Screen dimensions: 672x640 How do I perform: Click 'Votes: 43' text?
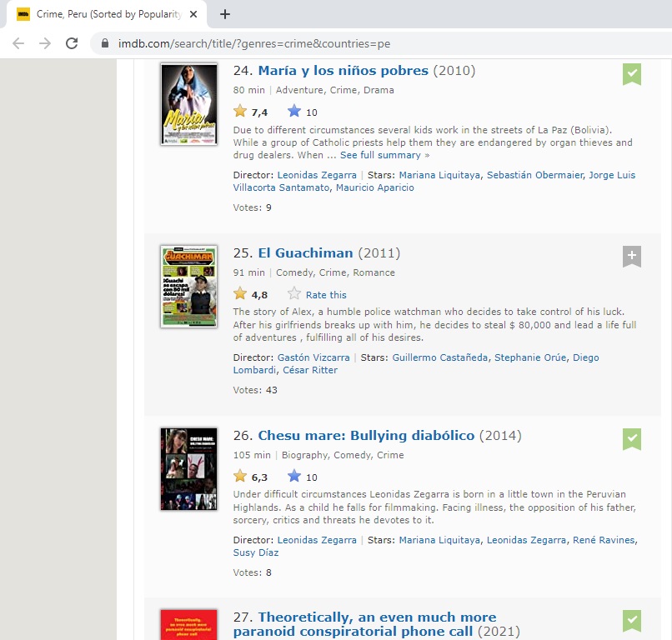point(255,390)
